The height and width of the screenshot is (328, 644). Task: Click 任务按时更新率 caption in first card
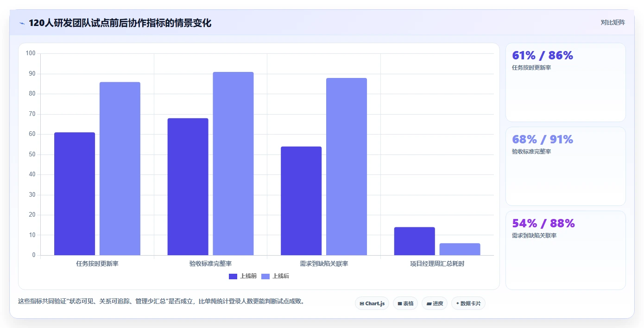tap(531, 68)
